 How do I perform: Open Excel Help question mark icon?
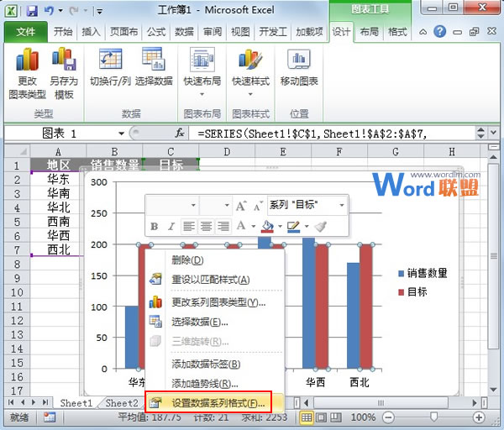tap(439, 32)
